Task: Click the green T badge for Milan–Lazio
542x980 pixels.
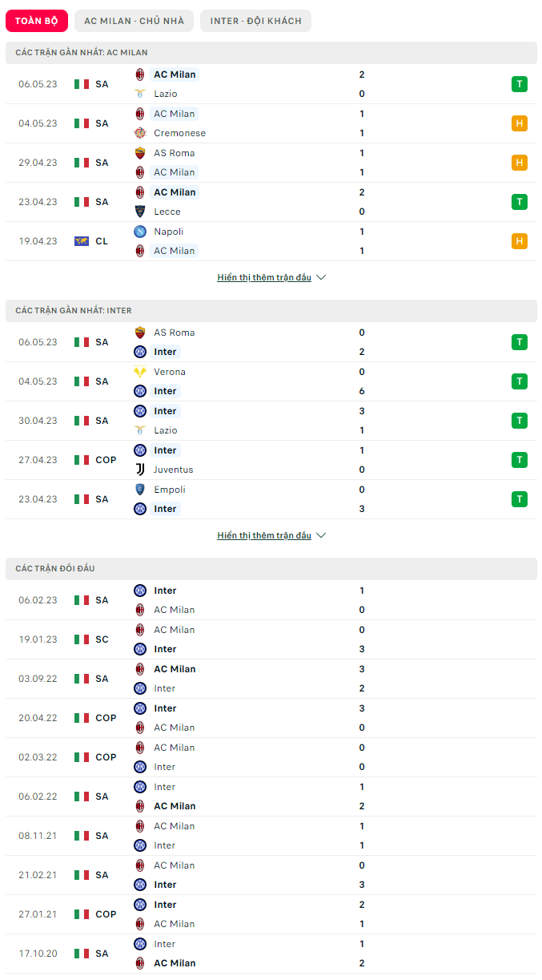Action: [x=520, y=84]
